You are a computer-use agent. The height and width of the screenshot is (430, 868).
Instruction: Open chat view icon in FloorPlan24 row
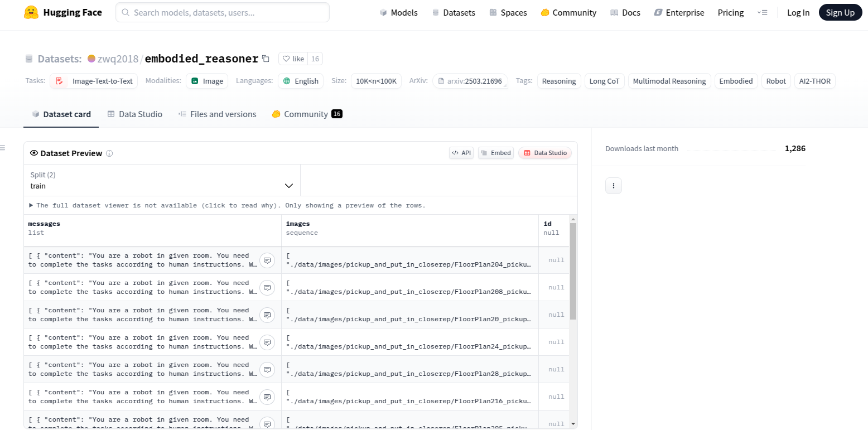coord(267,342)
